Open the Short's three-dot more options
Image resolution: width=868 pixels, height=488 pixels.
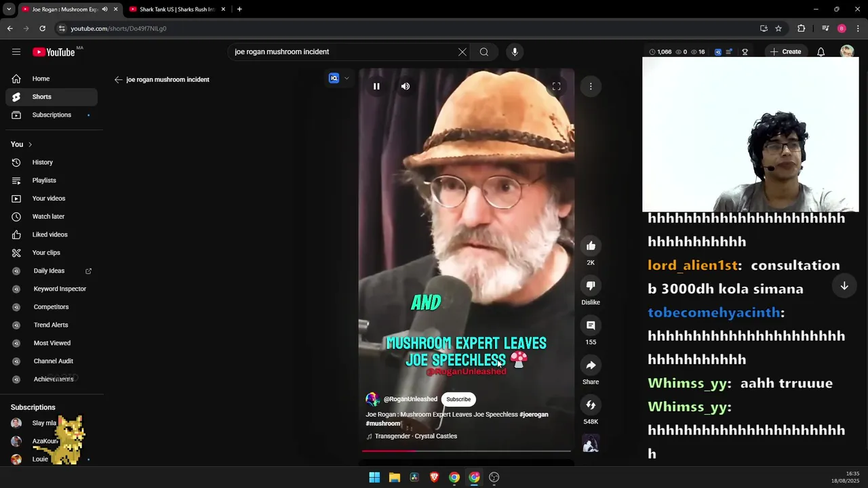[591, 86]
